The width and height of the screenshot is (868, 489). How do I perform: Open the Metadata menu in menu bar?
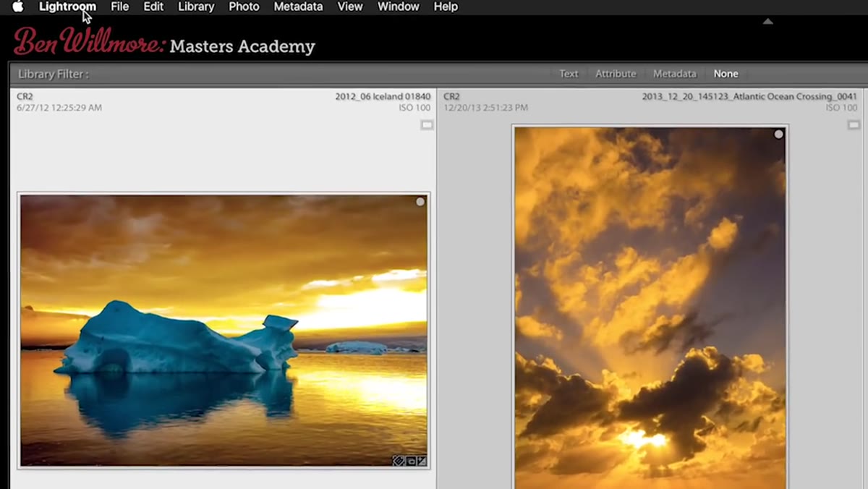298,7
